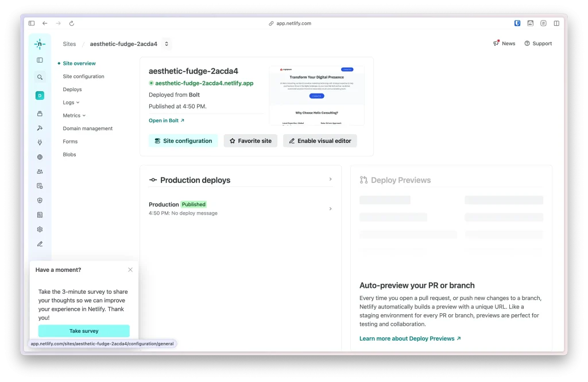Click the browser forward arrow
This screenshot has width=588, height=382.
pyautogui.click(x=58, y=23)
